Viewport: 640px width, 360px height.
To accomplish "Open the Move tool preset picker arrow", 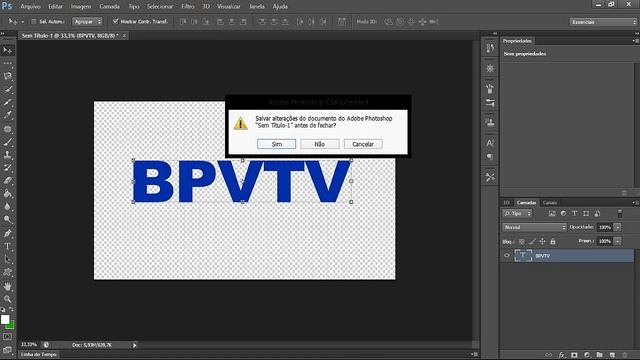I will 22,22.
